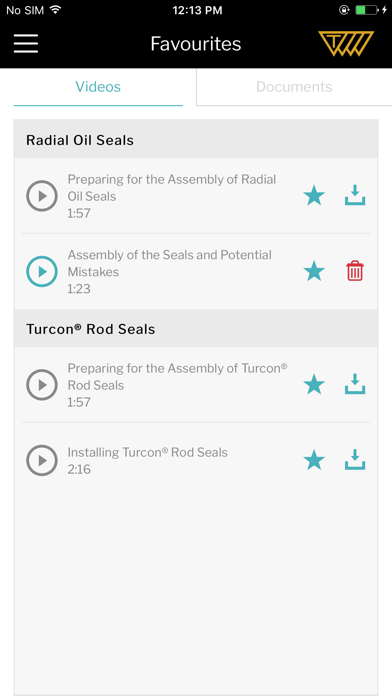Tap the Turcon Rod Seals section header
Screen dimensions: 392x696
[x=196, y=328]
